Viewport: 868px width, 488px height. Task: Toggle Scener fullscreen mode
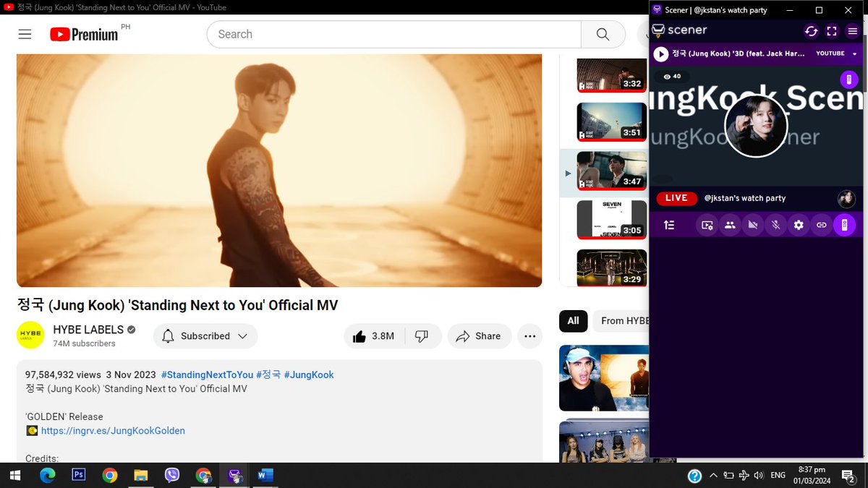[x=832, y=31]
